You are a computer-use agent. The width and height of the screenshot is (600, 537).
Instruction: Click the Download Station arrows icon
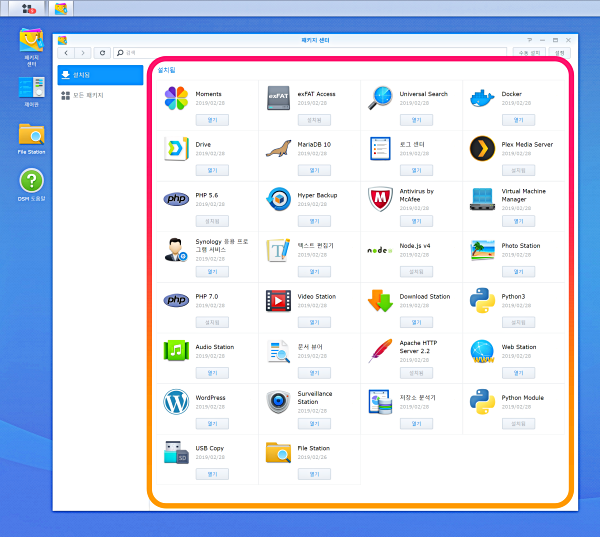(x=380, y=300)
